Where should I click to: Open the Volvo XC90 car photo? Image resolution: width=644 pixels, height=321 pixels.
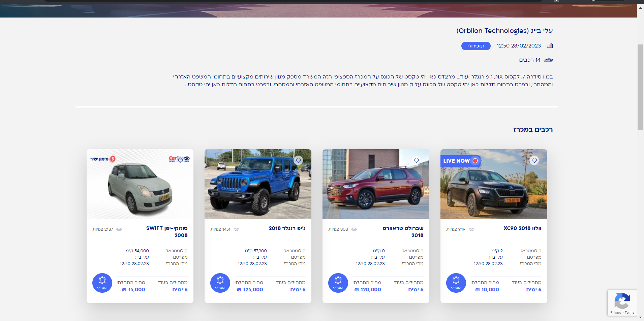click(x=494, y=184)
